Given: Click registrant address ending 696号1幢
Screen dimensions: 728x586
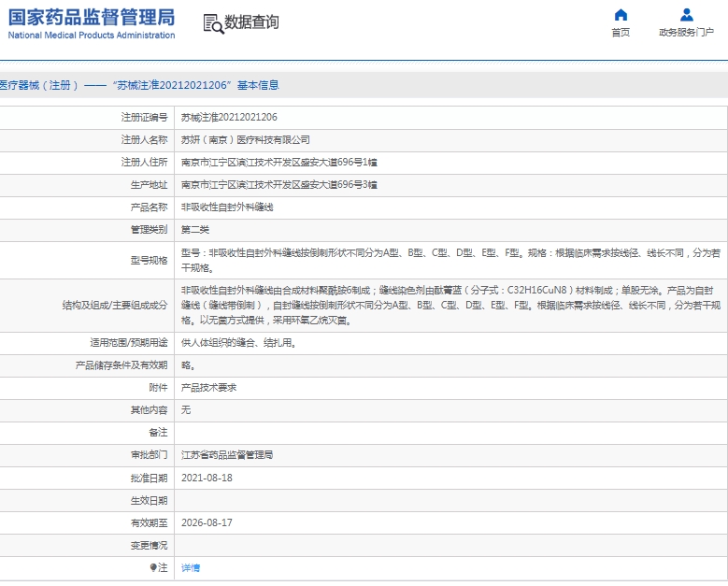Looking at the screenshot, I should coord(279,162).
